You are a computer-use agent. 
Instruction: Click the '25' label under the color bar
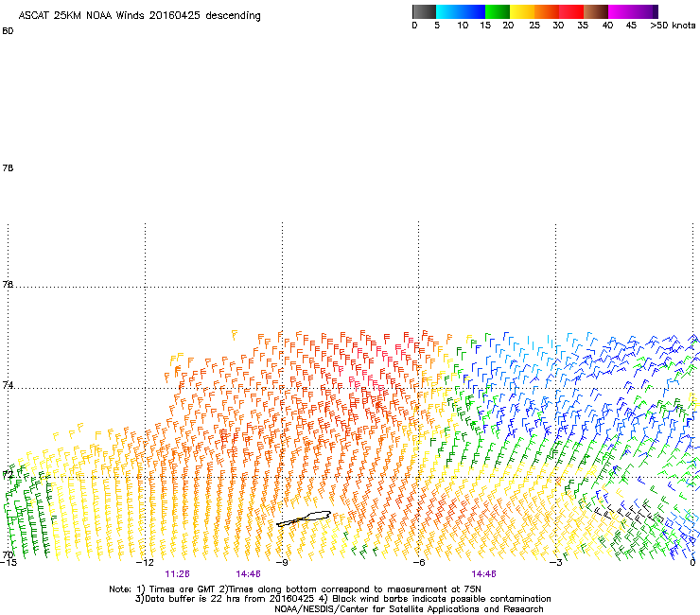[x=534, y=26]
